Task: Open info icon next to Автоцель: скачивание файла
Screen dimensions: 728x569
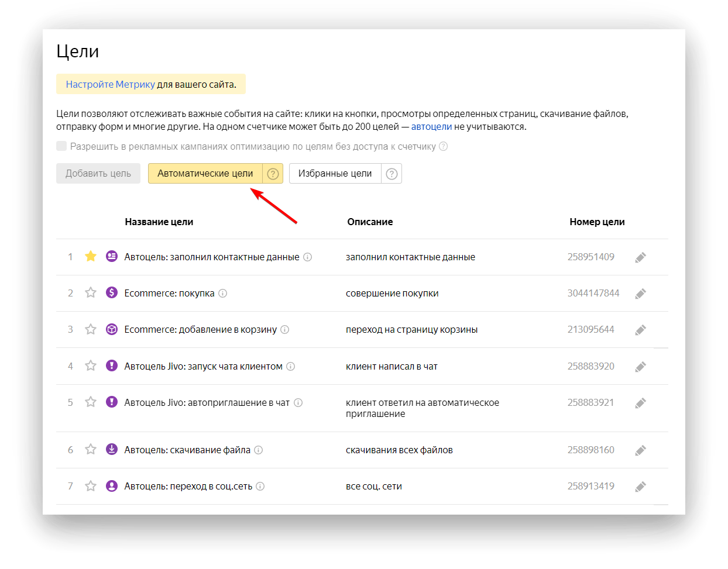Action: click(259, 450)
